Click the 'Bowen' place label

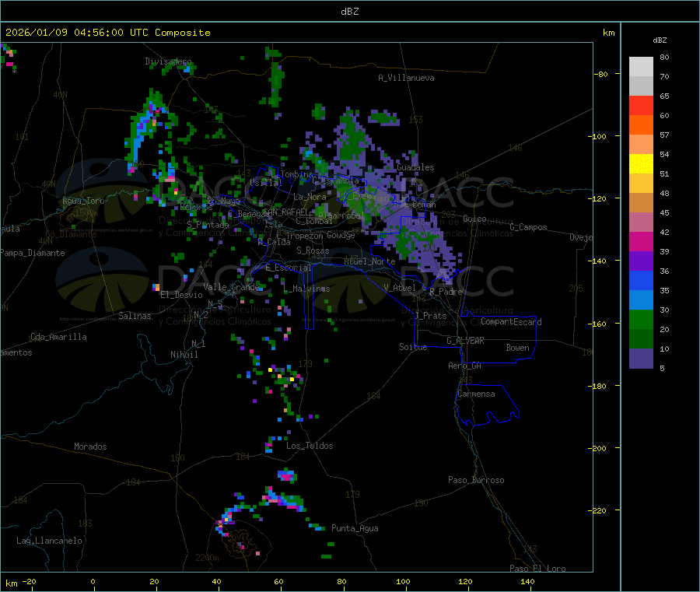pos(517,348)
